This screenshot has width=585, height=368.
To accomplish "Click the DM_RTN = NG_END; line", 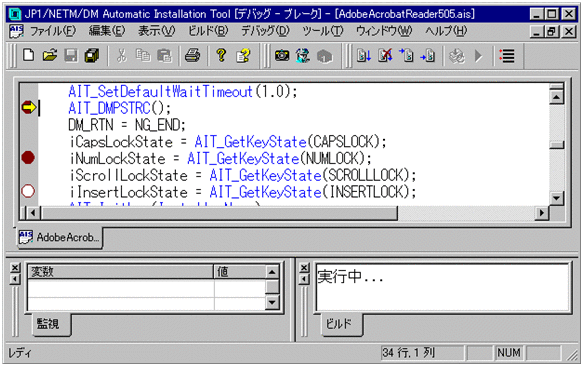I will click(x=127, y=125).
